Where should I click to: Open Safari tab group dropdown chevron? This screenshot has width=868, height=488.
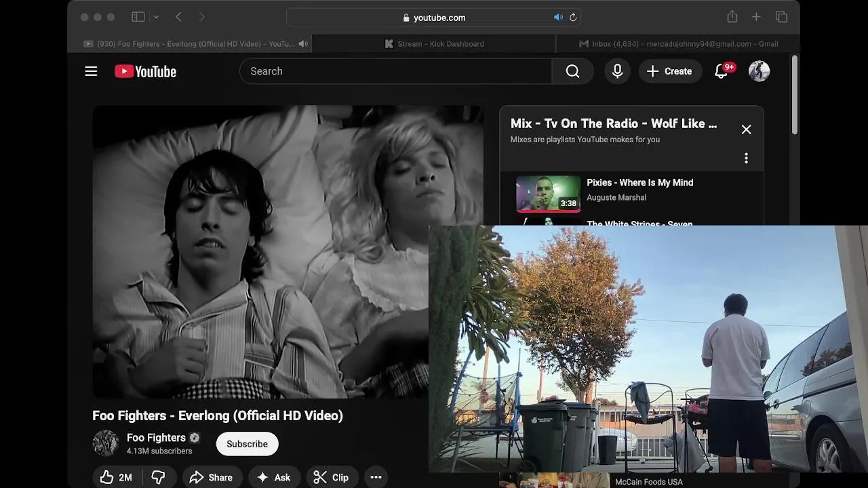[x=156, y=17]
